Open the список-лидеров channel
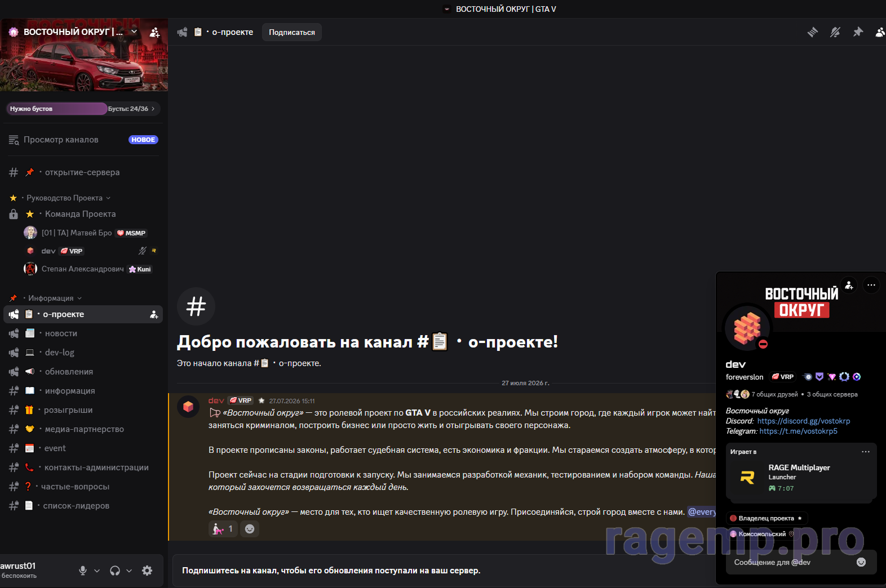The width and height of the screenshot is (886, 588). [x=83, y=506]
